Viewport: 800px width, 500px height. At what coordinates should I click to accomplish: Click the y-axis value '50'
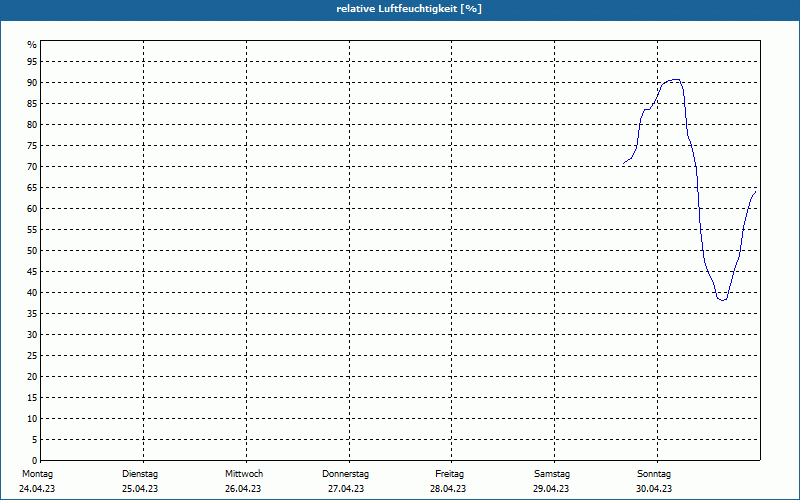(x=32, y=251)
